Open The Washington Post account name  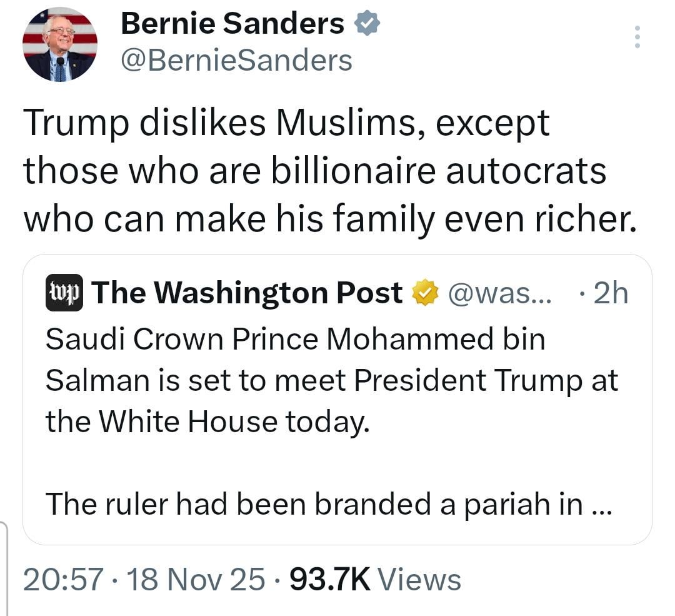click(x=247, y=293)
